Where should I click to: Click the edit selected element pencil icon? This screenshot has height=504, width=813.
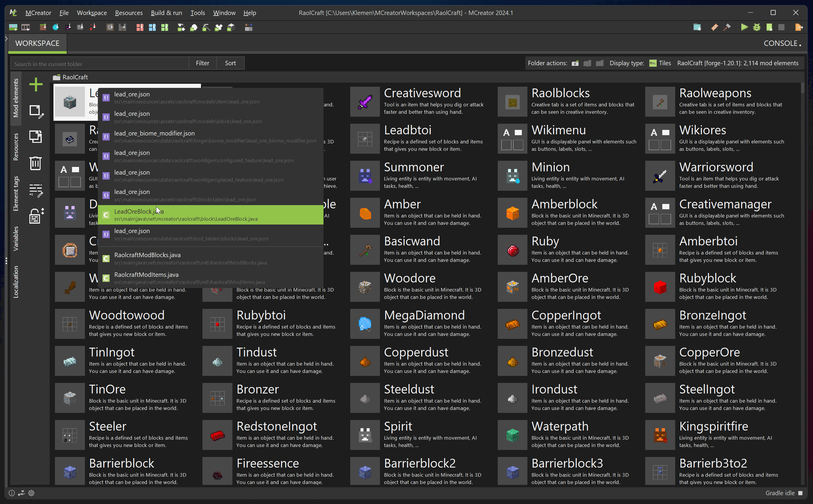(x=36, y=111)
